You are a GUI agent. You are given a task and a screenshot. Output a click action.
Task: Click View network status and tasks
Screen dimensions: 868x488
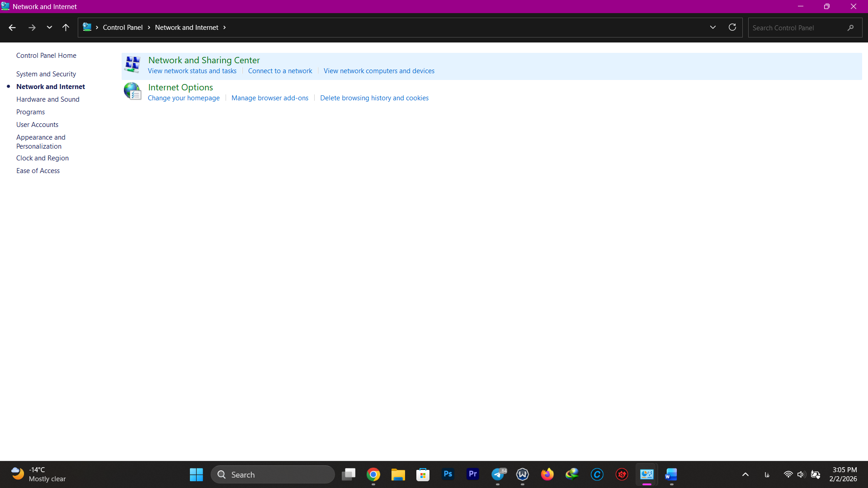coord(192,71)
